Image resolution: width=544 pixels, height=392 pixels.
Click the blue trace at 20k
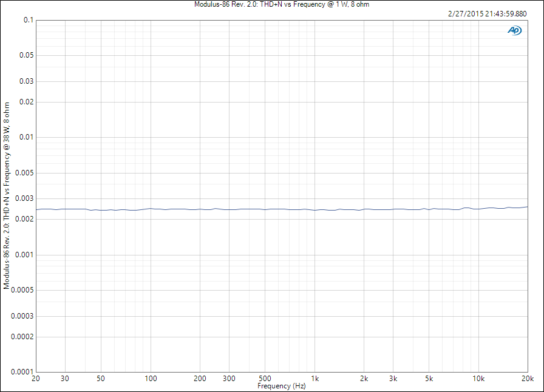point(527,207)
